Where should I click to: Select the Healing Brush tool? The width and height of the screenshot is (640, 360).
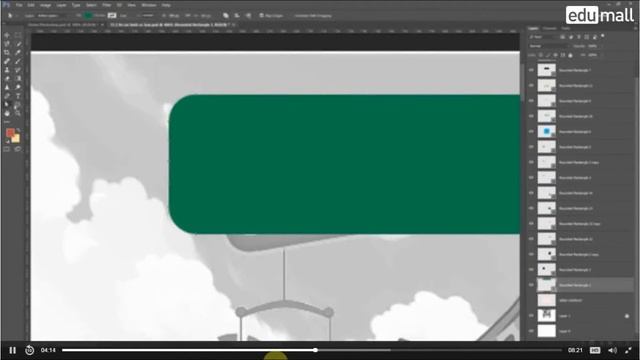click(x=7, y=61)
